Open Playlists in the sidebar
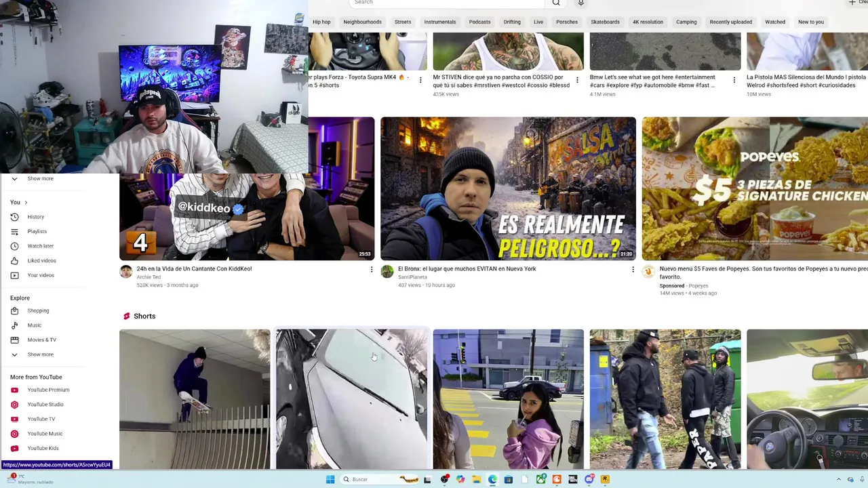 pyautogui.click(x=37, y=231)
